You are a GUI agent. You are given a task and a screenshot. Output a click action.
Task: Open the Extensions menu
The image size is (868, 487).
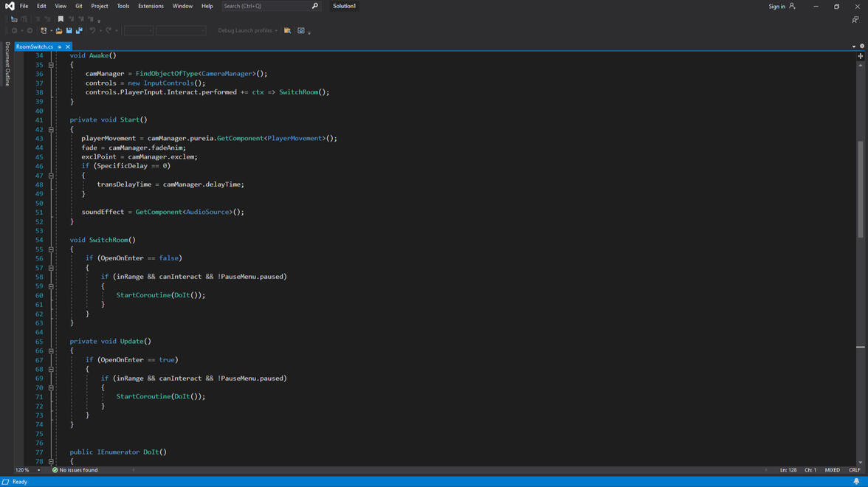pos(151,6)
